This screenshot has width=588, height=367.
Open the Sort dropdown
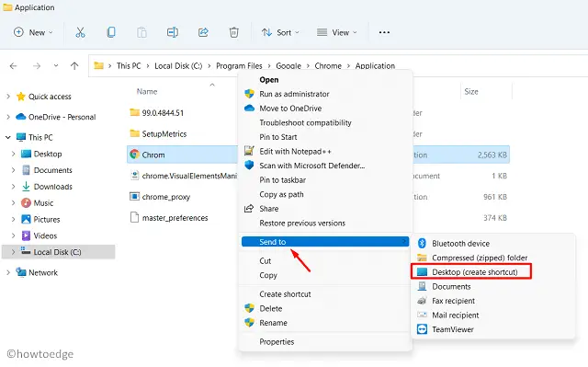280,32
